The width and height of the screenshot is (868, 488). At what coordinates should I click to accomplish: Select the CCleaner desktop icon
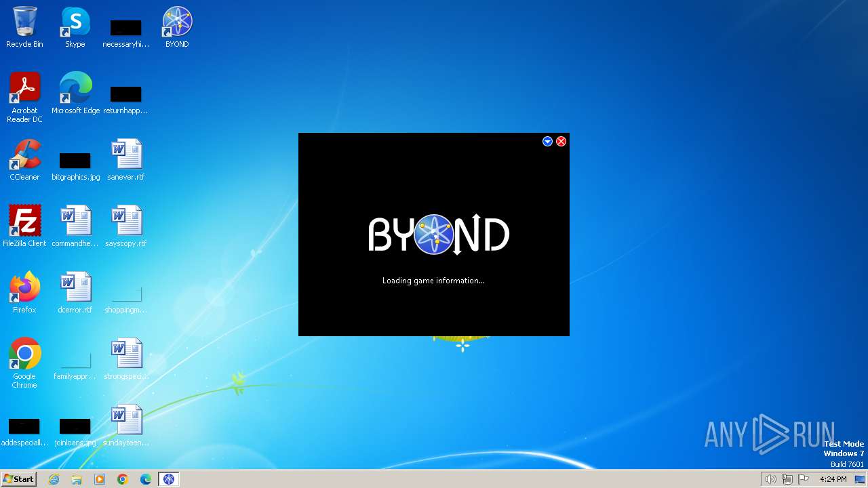pyautogui.click(x=24, y=160)
